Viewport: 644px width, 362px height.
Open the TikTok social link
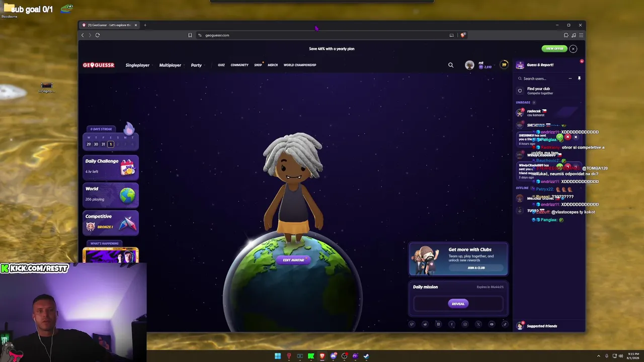(505, 324)
